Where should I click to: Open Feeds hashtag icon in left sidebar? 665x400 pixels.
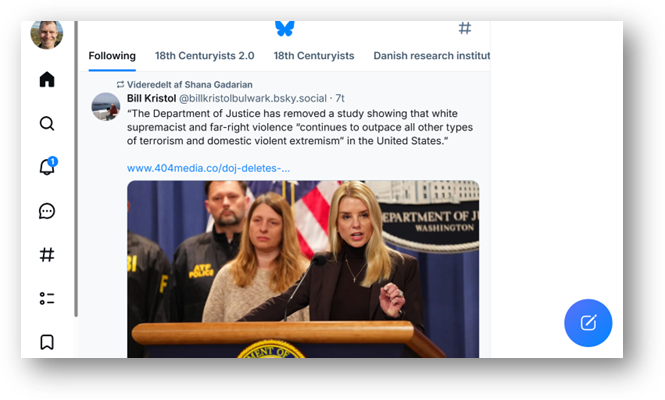coord(47,255)
